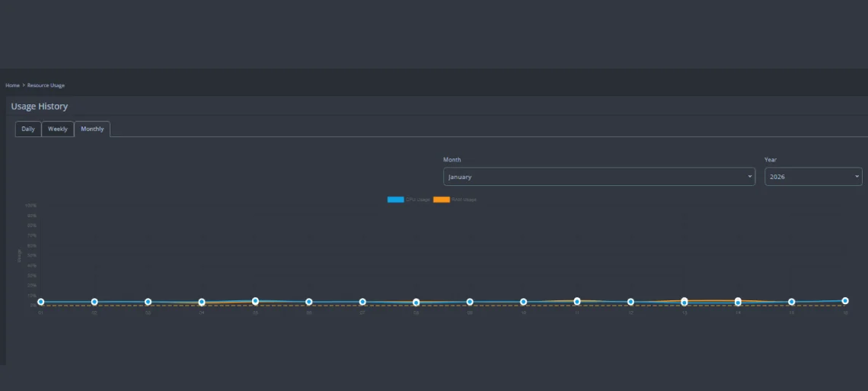Click the last data point at day 16

click(x=845, y=301)
